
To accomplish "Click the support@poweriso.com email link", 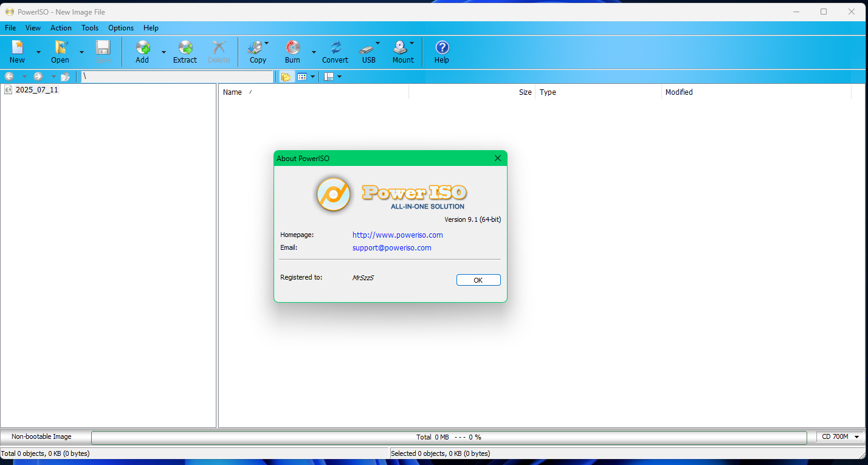I will [392, 248].
